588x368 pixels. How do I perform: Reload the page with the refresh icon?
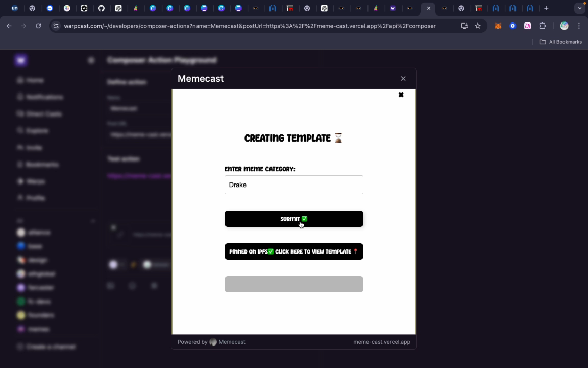click(x=38, y=26)
